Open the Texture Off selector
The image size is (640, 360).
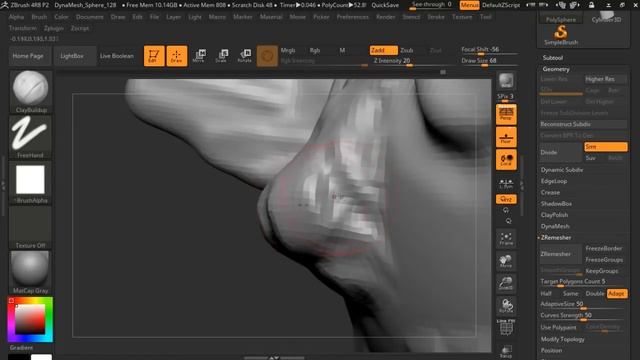coord(31,227)
